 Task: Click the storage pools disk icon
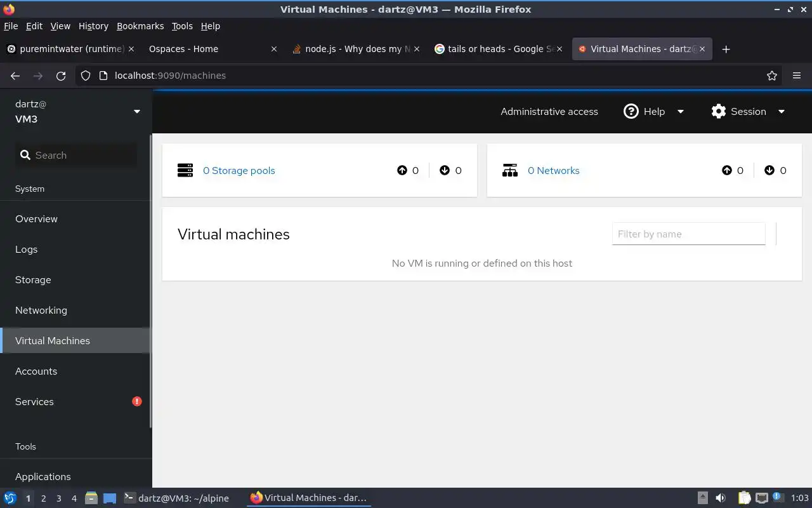click(x=185, y=170)
